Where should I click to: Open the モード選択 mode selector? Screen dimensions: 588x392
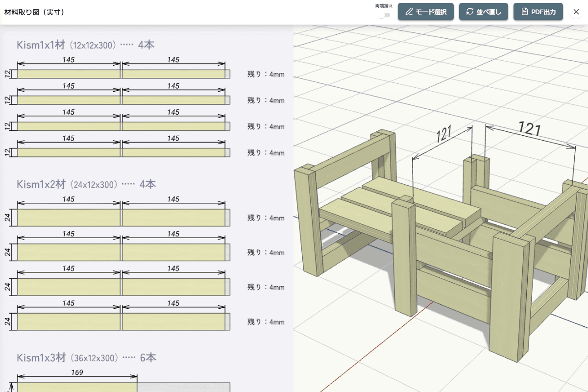pos(425,12)
